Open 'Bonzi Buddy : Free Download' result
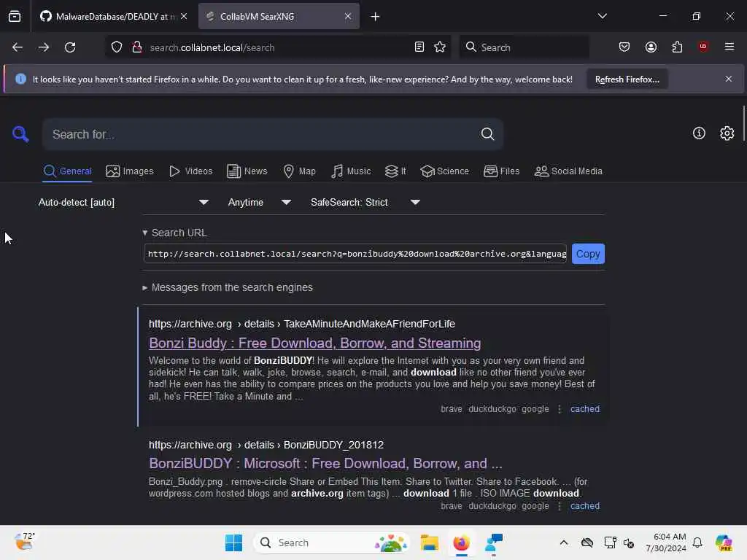Image resolution: width=747 pixels, height=560 pixels. [314, 343]
